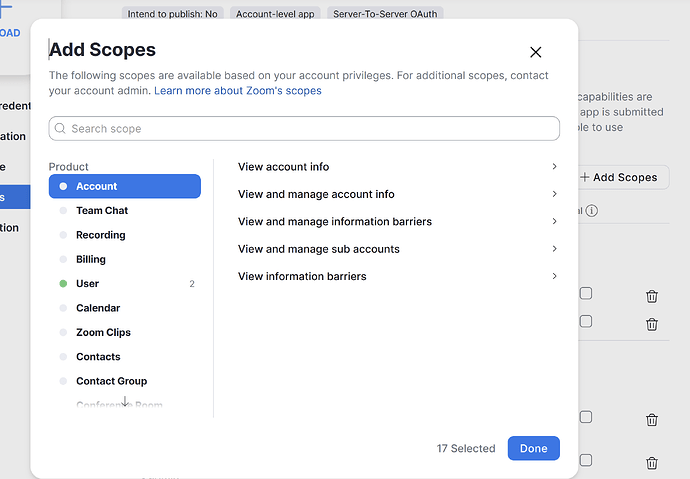Click the Done button
Screen dimensions: 690x479
point(533,448)
